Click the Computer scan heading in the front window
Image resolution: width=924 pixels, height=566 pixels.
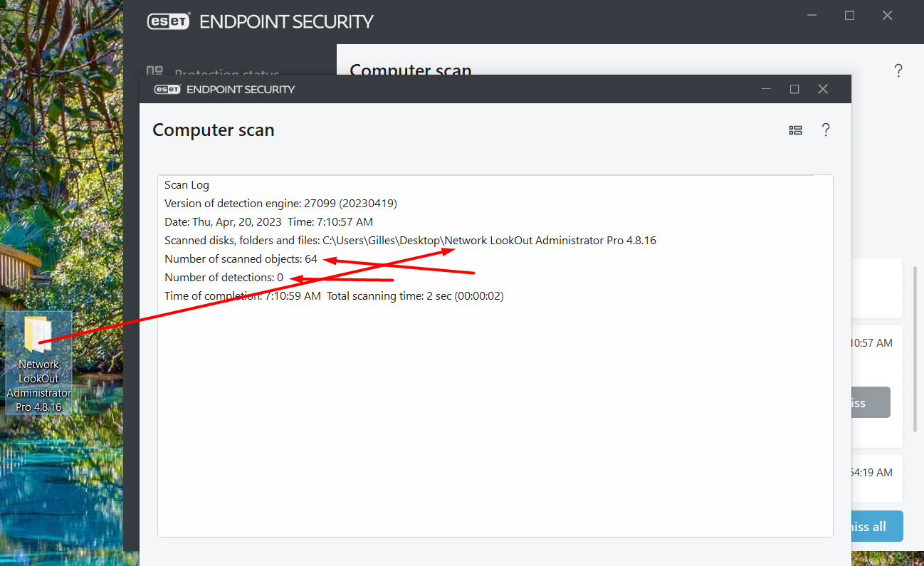214,130
